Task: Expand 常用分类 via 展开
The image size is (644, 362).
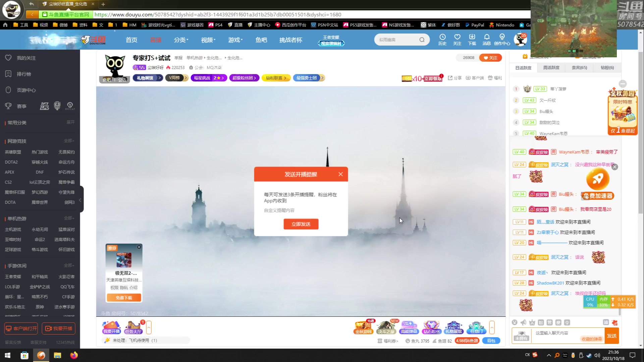Action: click(x=70, y=122)
